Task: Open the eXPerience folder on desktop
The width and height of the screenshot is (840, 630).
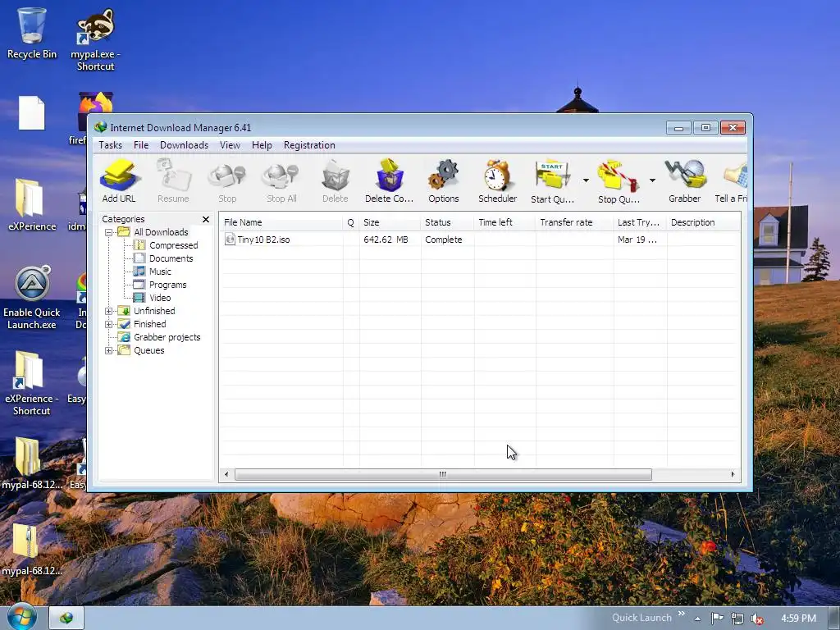Action: (x=32, y=205)
